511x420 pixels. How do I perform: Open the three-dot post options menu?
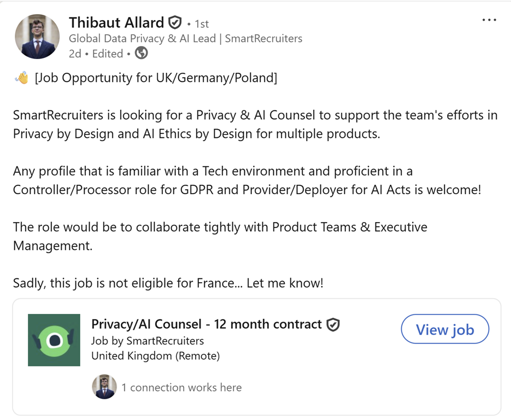(x=489, y=20)
